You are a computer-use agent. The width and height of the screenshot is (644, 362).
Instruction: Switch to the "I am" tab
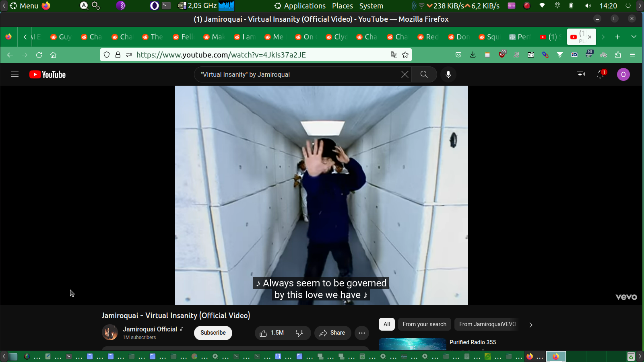coord(245,37)
